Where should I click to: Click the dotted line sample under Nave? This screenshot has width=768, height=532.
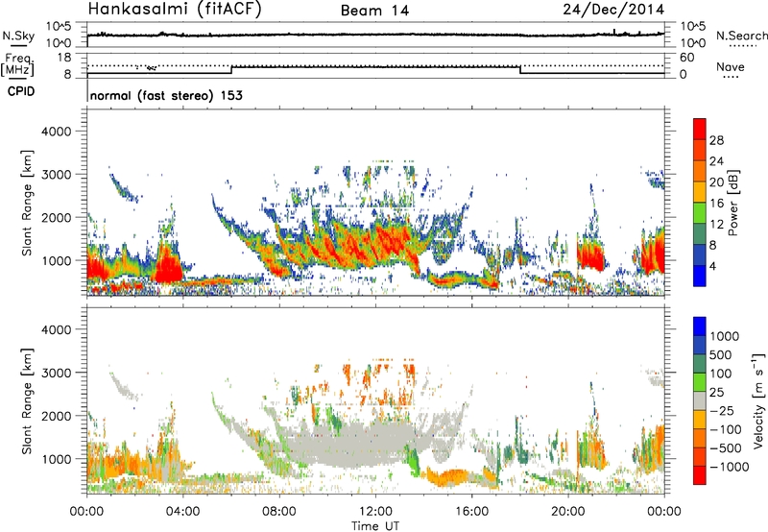coord(731,77)
